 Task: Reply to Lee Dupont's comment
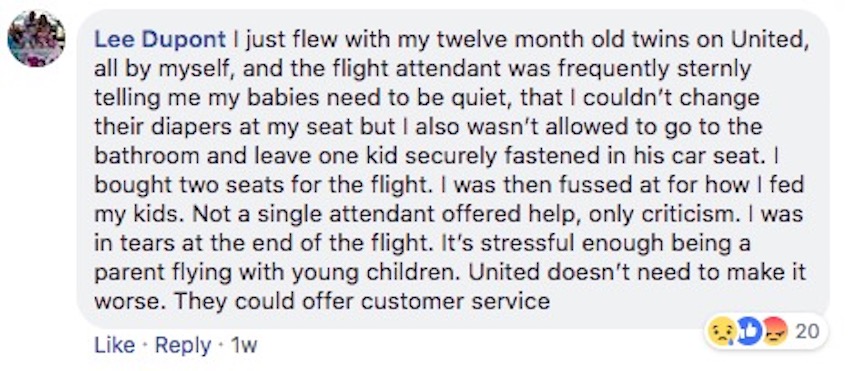[183, 347]
